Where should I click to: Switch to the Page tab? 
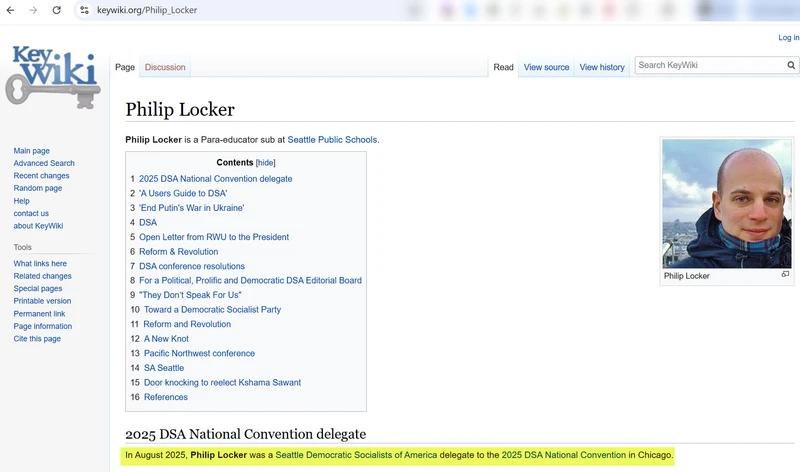[x=125, y=67]
